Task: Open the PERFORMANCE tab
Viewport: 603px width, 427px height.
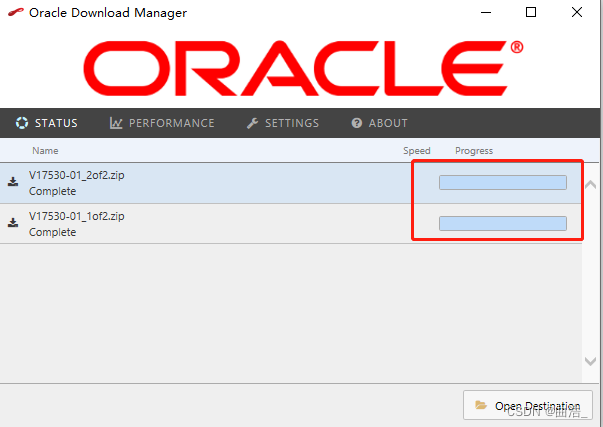Action: 162,123
